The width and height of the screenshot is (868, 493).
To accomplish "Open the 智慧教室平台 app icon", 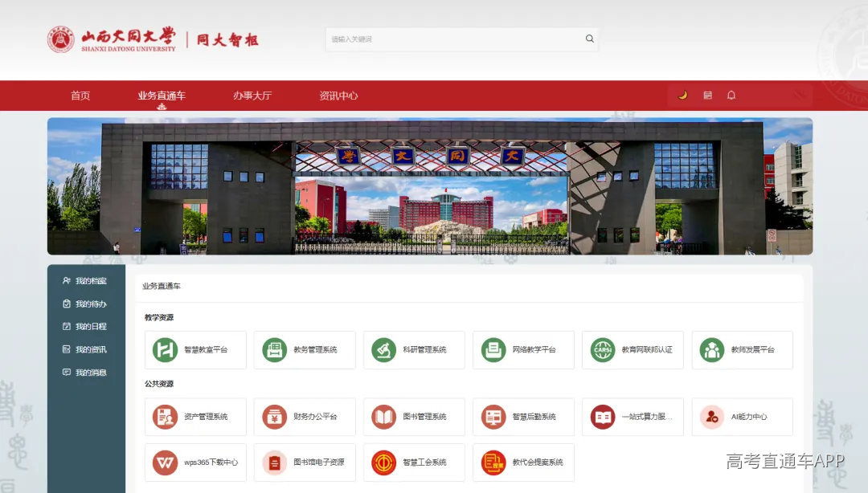I will (x=165, y=350).
